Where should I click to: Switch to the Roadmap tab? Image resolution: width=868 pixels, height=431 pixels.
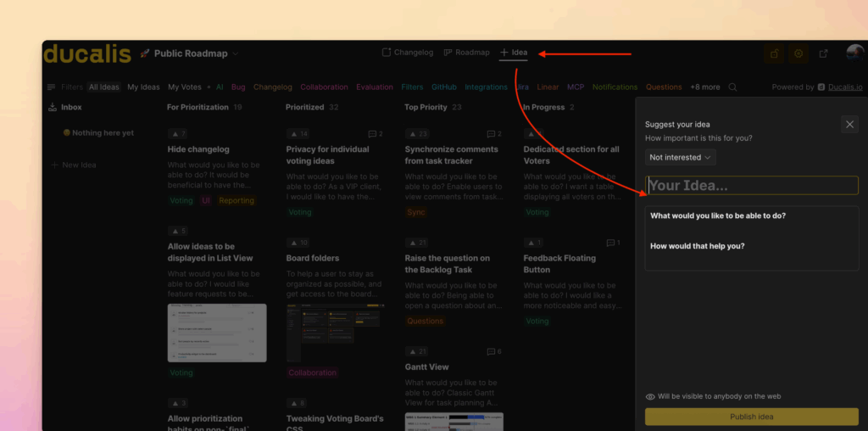click(x=466, y=53)
